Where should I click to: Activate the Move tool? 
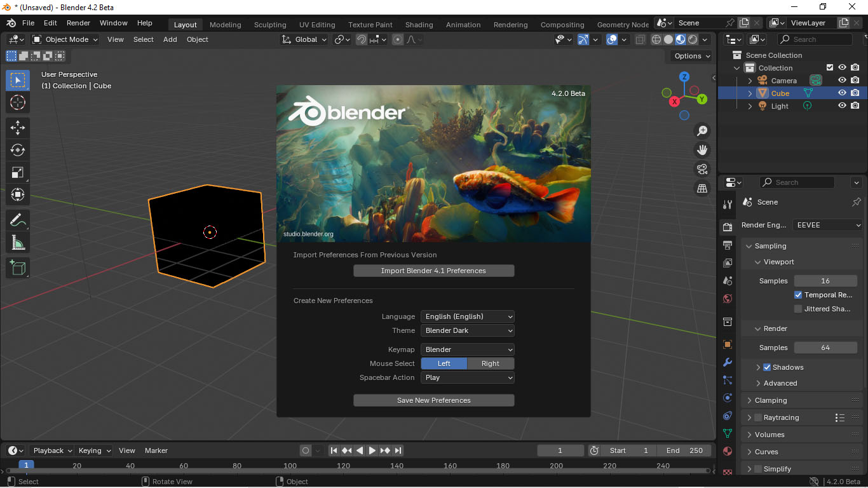pos(18,128)
